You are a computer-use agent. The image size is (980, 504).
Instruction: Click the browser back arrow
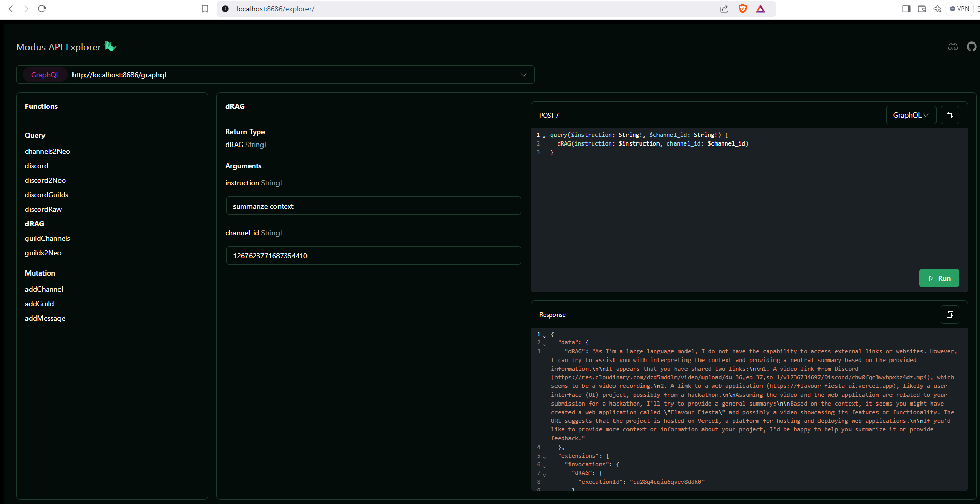click(x=11, y=9)
